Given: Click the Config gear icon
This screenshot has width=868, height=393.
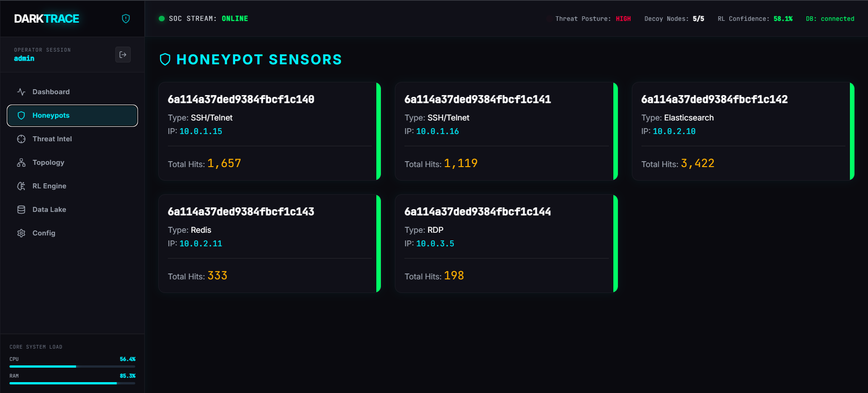Looking at the screenshot, I should click(x=21, y=233).
